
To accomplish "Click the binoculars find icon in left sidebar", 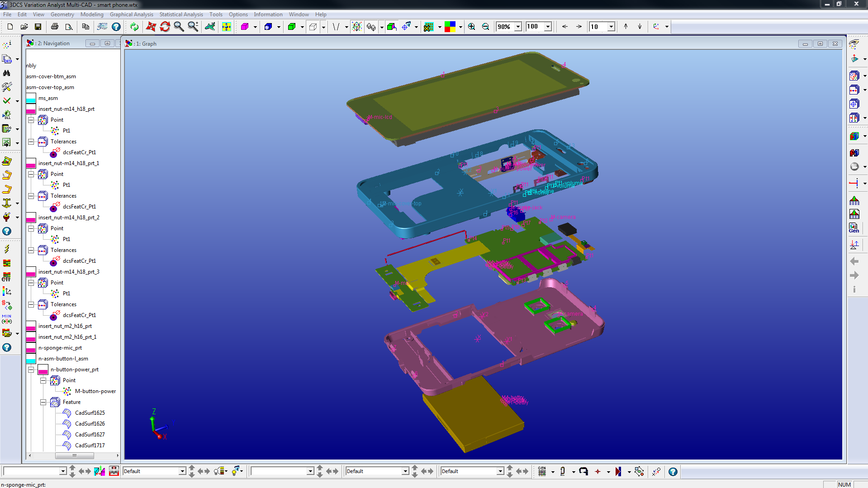I will (7, 73).
